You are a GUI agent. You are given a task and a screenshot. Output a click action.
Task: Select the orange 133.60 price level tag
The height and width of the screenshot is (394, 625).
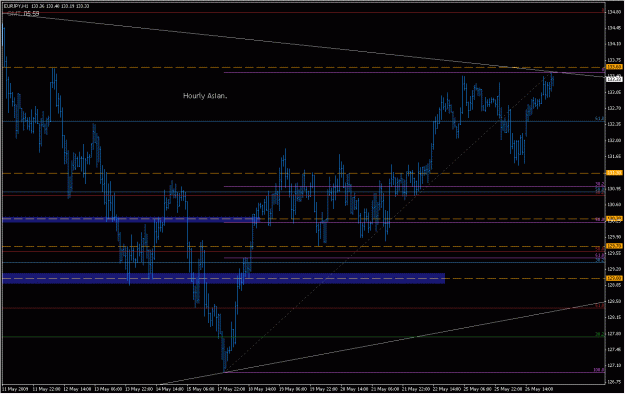tap(614, 67)
